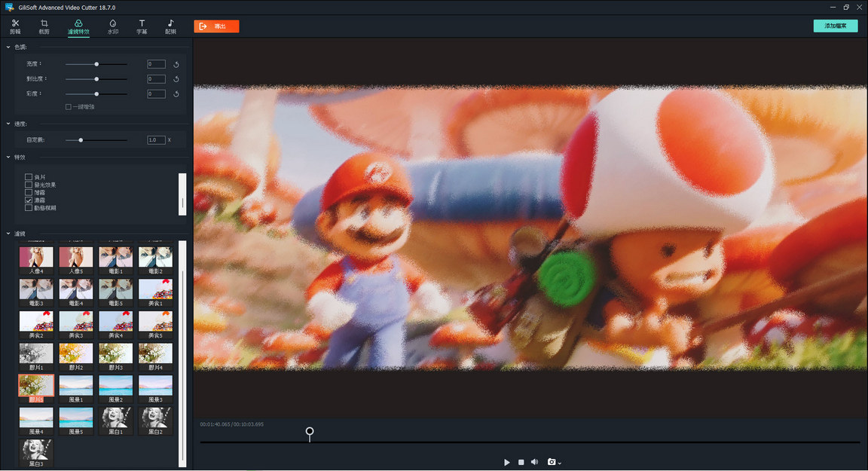Apply the 美食1 filter thumbnail
This screenshot has width=868, height=471.
coord(155,292)
